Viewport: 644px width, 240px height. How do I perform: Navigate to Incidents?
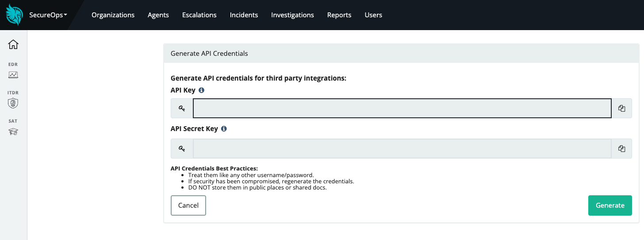click(244, 15)
